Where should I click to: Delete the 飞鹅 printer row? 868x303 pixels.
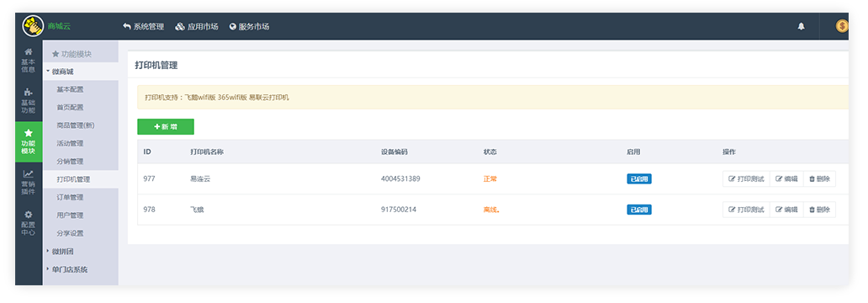(x=819, y=210)
